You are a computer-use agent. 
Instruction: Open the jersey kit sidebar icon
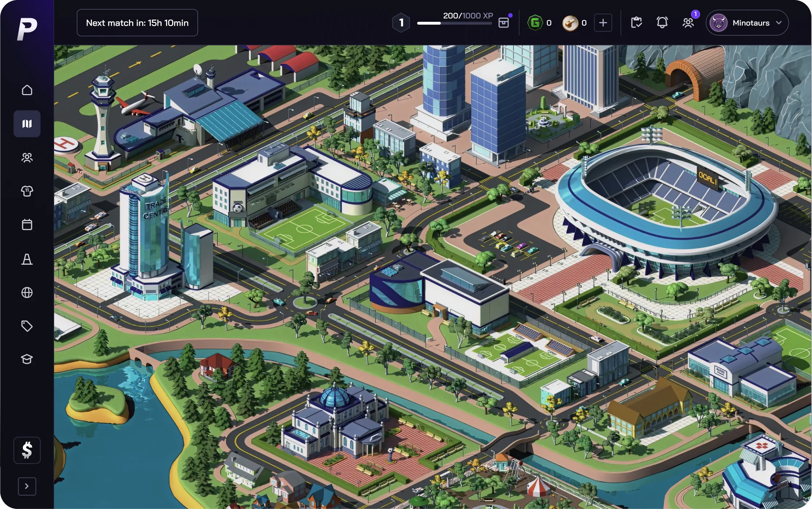tap(27, 191)
